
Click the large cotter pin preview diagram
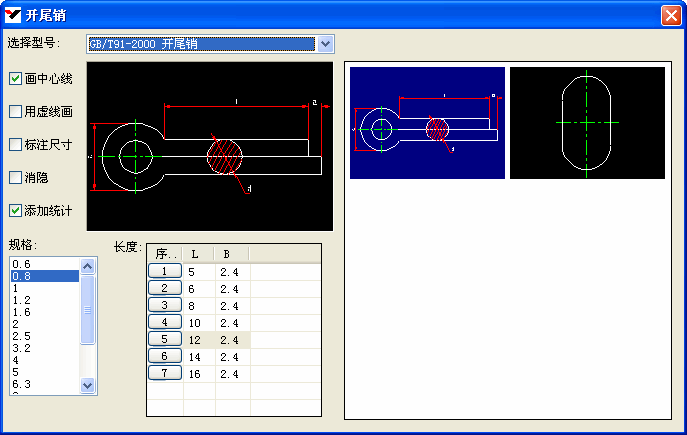[x=210, y=146]
